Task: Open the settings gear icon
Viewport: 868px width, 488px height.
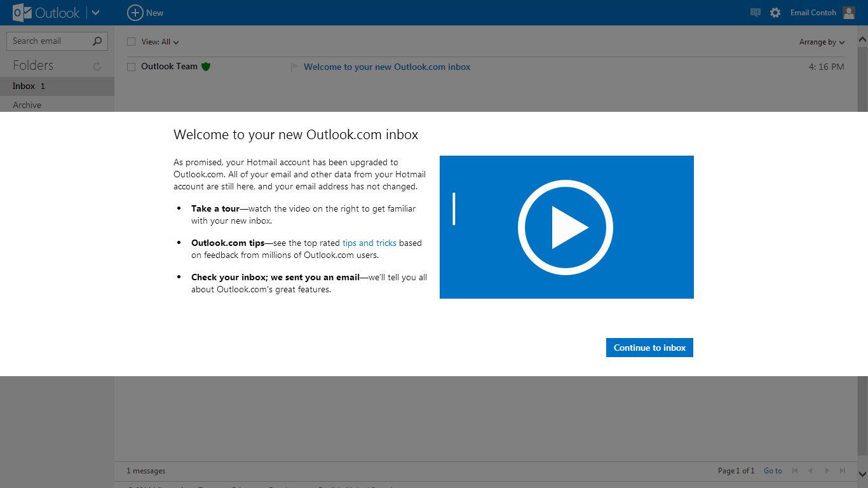Action: tap(775, 13)
